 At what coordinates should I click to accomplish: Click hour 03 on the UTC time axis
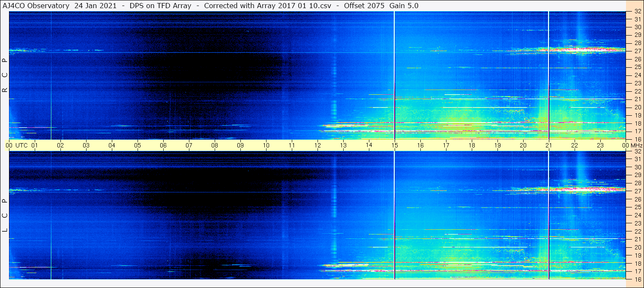[86, 145]
